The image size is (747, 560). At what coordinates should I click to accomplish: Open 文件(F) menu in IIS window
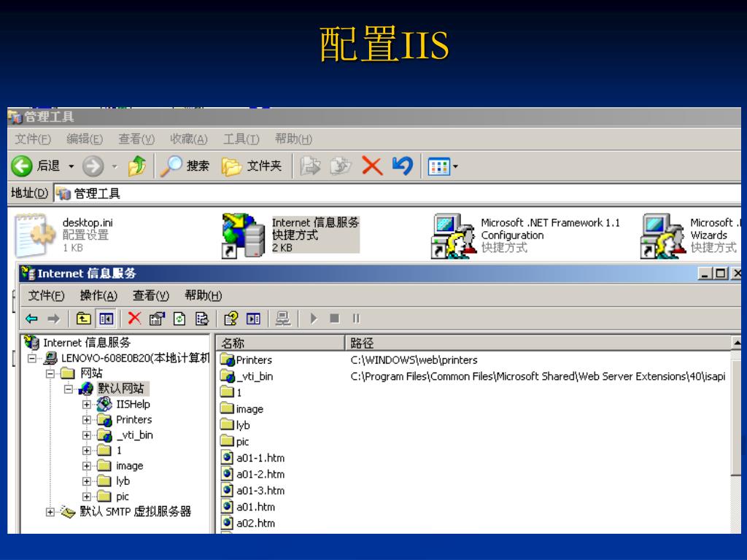pos(46,296)
